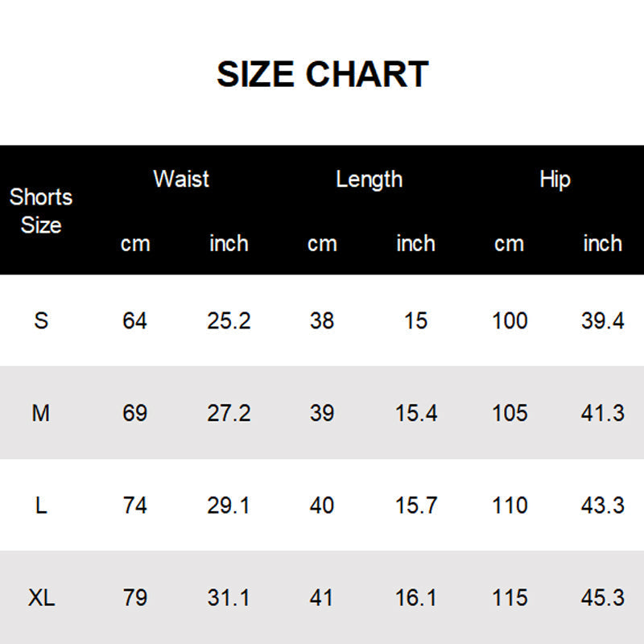The width and height of the screenshot is (644, 644).
Task: Select the 41.3 inch hip cell
Action: 602,413
